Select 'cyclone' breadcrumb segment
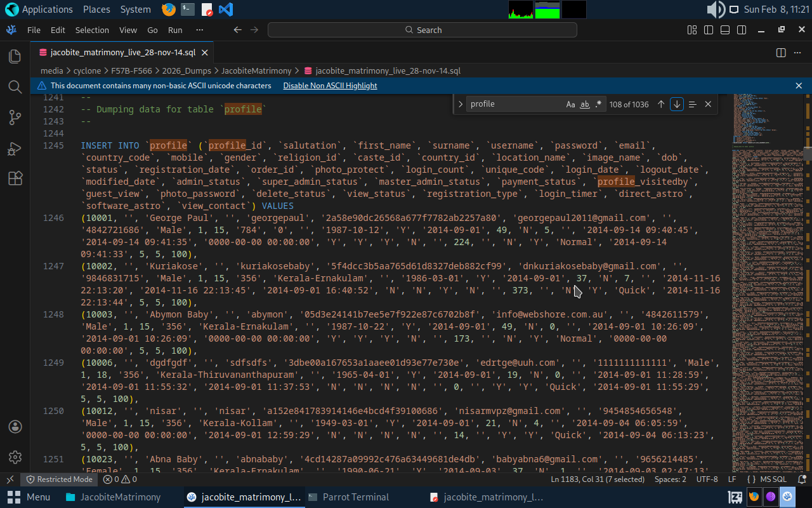The height and width of the screenshot is (508, 812). [x=87, y=70]
